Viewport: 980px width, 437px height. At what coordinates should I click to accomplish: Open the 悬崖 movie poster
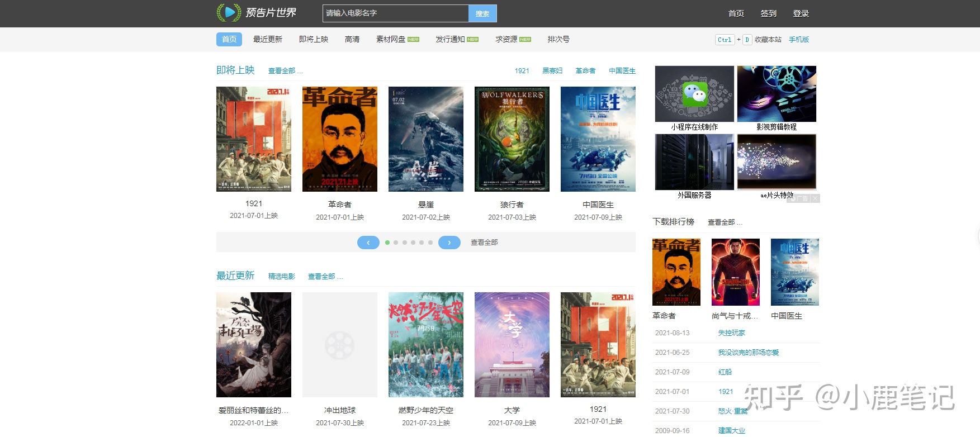426,139
